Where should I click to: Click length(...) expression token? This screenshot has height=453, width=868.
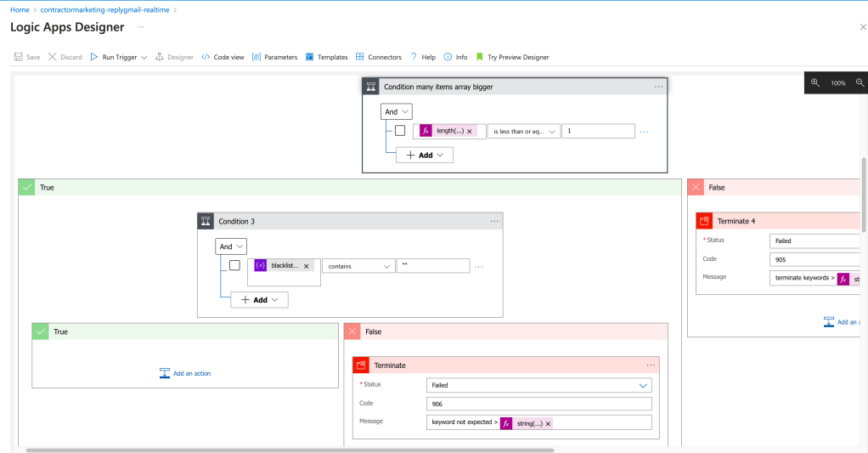449,131
